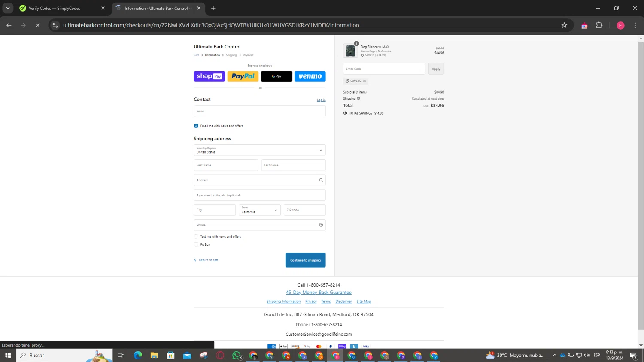Open the Country/Region dropdown

260,150
